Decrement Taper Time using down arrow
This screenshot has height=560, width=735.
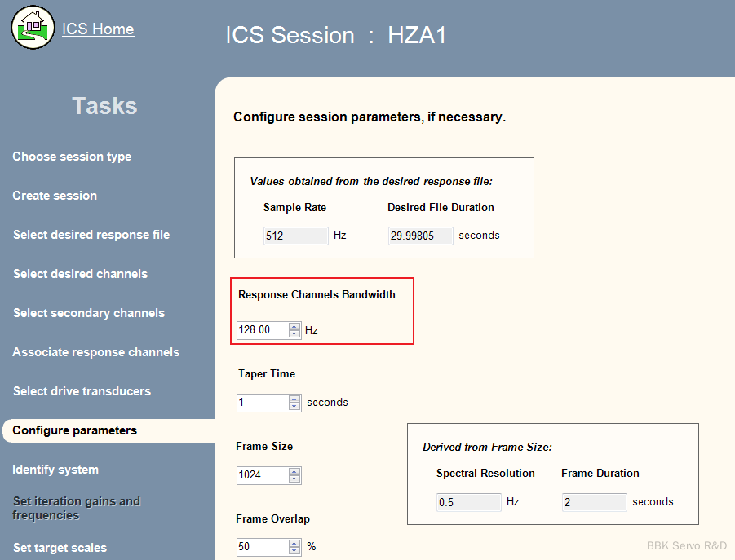click(294, 406)
